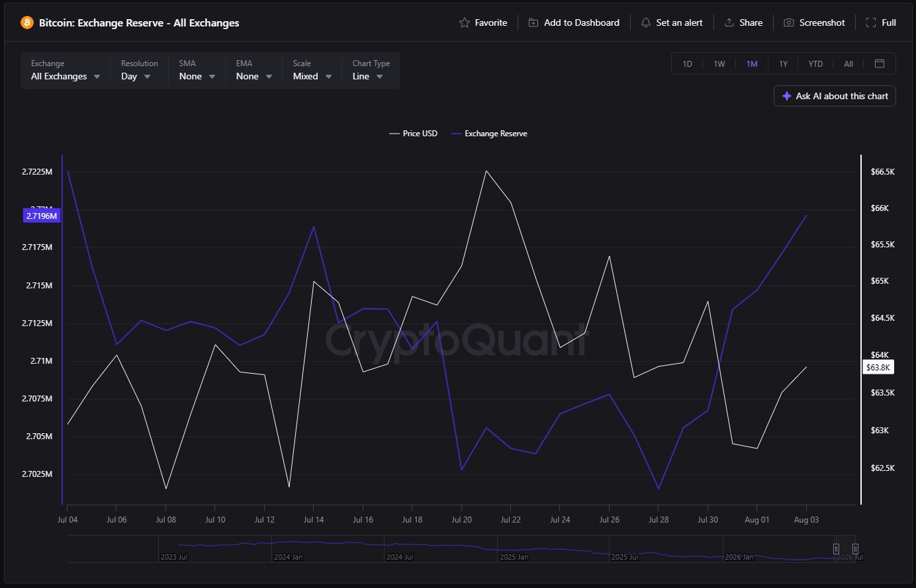This screenshot has width=916, height=588.
Task: Click the Share upload icon
Action: (729, 22)
